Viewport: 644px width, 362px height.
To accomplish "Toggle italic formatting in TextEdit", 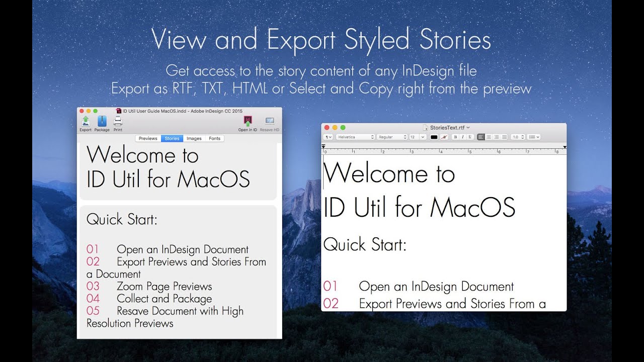I will [462, 137].
